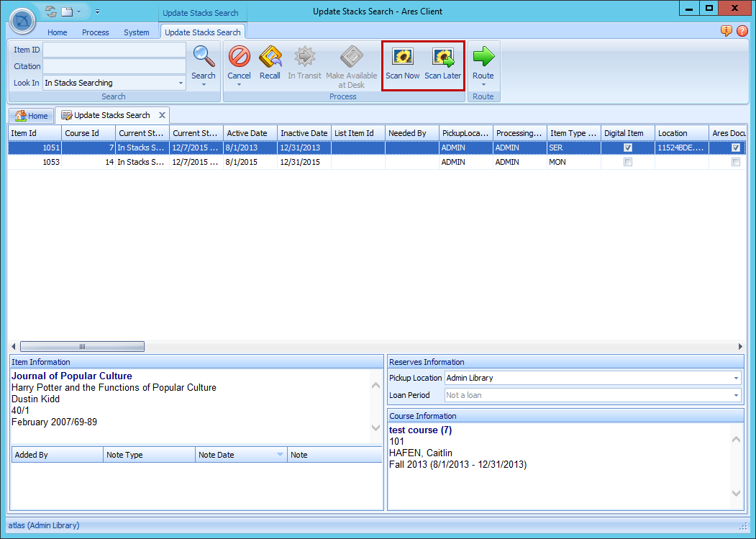The image size is (756, 539).
Task: Open Ares help via question mark icon
Action: tap(741, 32)
